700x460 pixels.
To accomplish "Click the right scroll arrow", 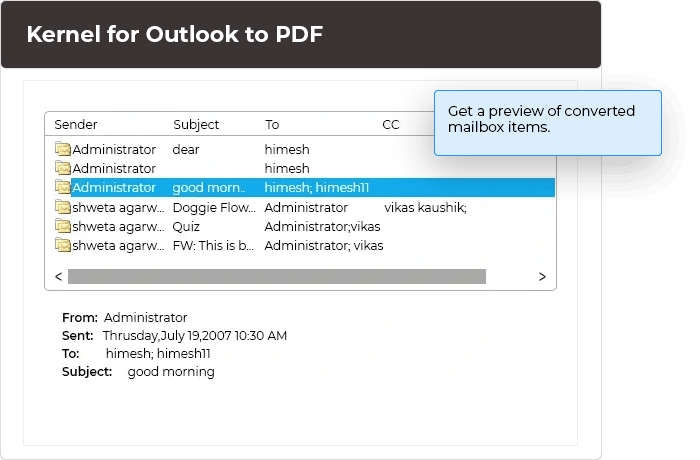I will pos(542,276).
